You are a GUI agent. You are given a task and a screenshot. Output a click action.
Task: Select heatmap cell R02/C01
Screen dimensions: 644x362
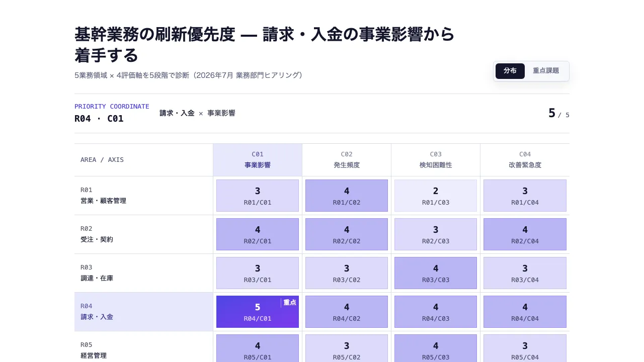tap(258, 234)
